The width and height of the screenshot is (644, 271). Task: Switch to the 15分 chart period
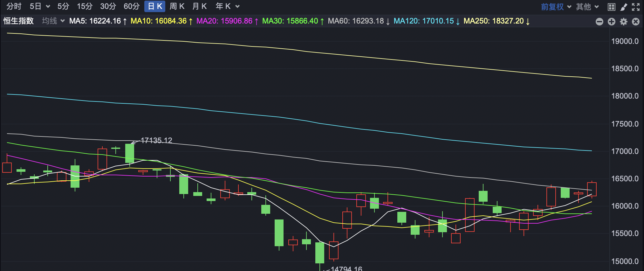tap(85, 6)
